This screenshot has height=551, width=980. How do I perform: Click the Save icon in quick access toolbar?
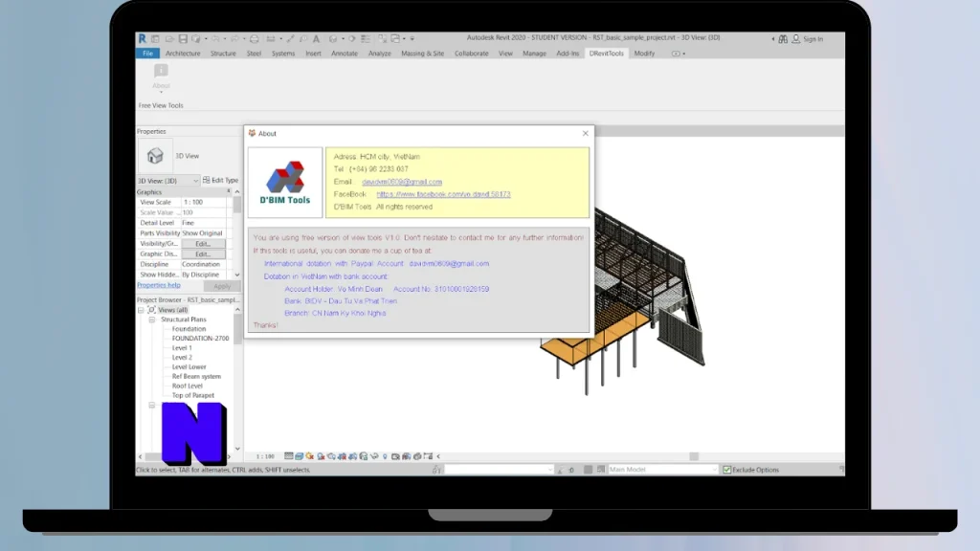coord(183,38)
